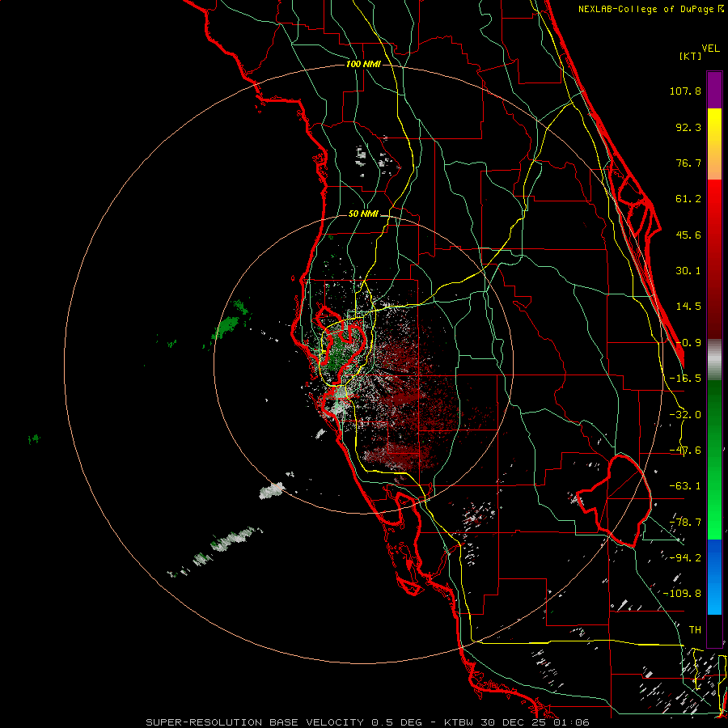Select the 45.6 velocity scale label

coord(688,235)
